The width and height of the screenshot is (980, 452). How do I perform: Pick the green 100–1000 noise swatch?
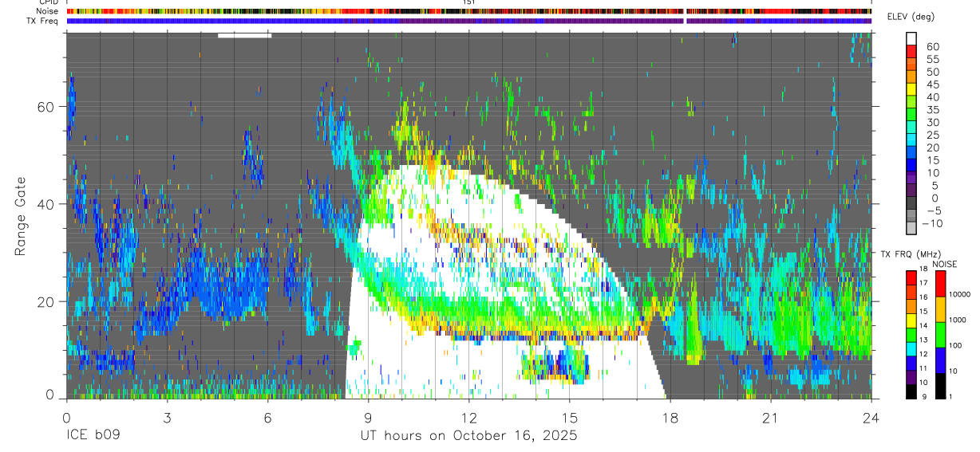939,334
